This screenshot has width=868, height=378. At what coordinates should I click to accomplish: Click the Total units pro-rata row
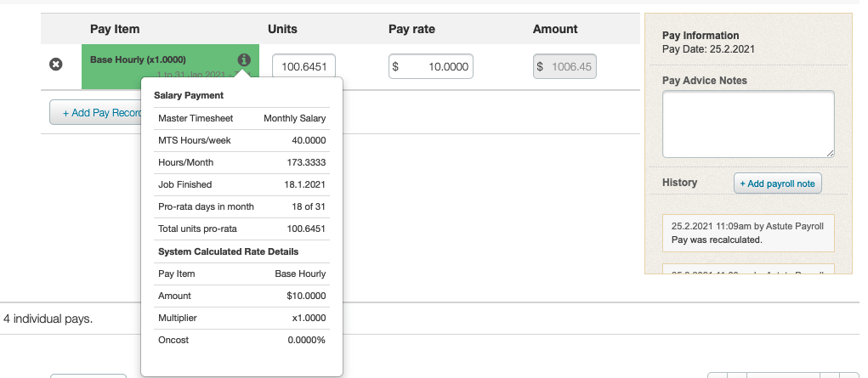(241, 228)
